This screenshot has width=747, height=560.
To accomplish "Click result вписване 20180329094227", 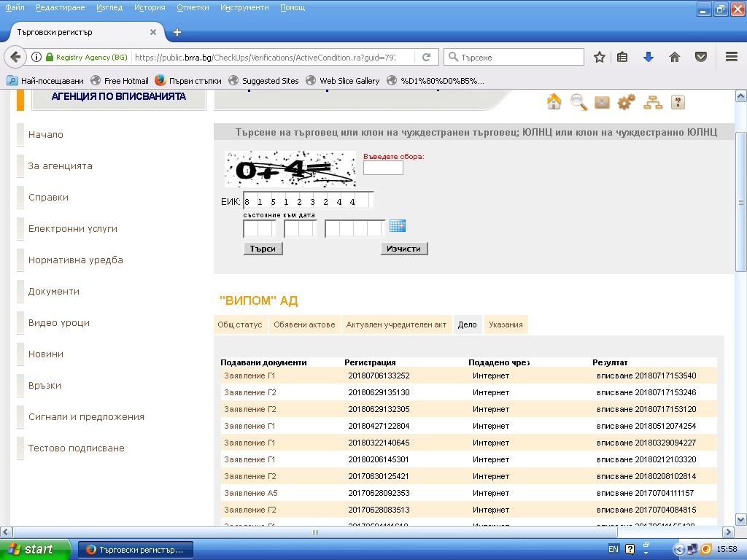I will tap(646, 443).
